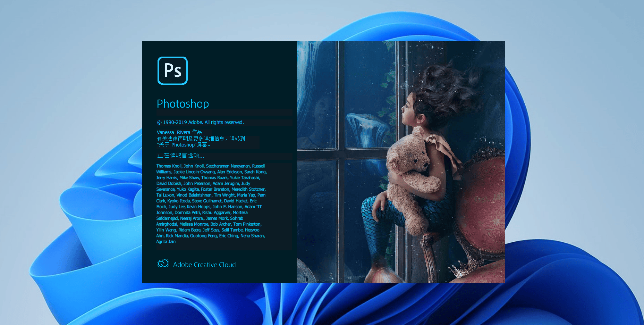644x325 pixels.
Task: Click the name 'Vinod Balakrishnan' in credits
Action: tap(194, 195)
